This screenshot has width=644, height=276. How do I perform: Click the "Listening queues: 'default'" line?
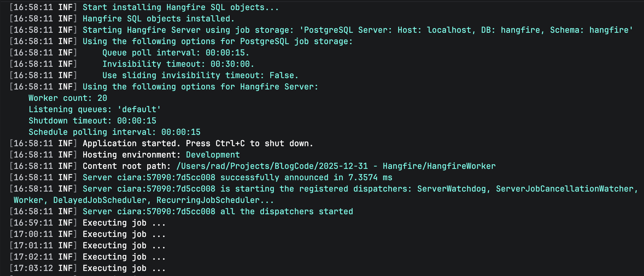coord(95,109)
